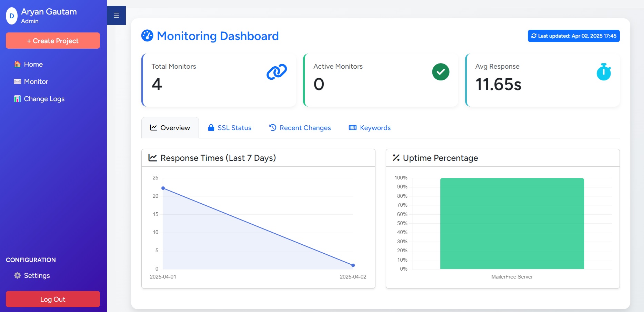Click the chart icon beside Change Logs
The image size is (644, 312).
17,99
